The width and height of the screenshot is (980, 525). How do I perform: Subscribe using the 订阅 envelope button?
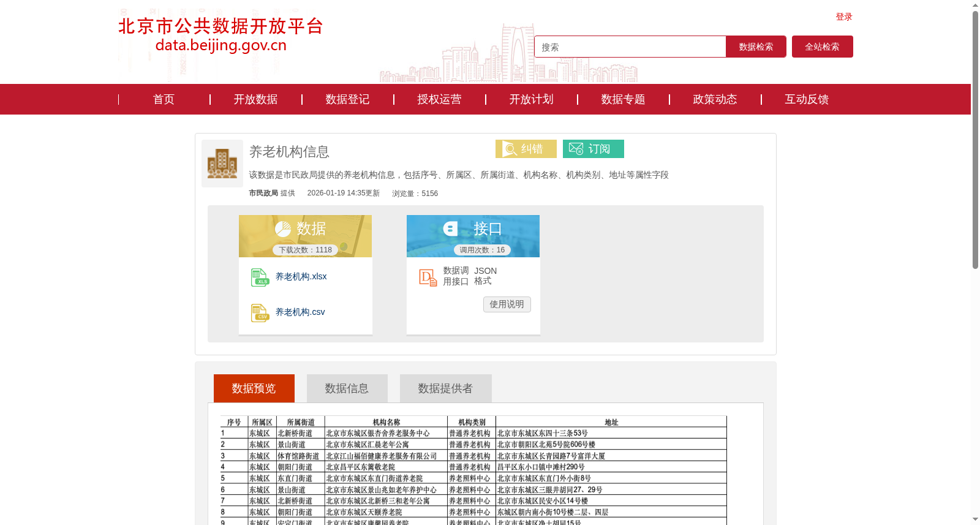coord(594,149)
